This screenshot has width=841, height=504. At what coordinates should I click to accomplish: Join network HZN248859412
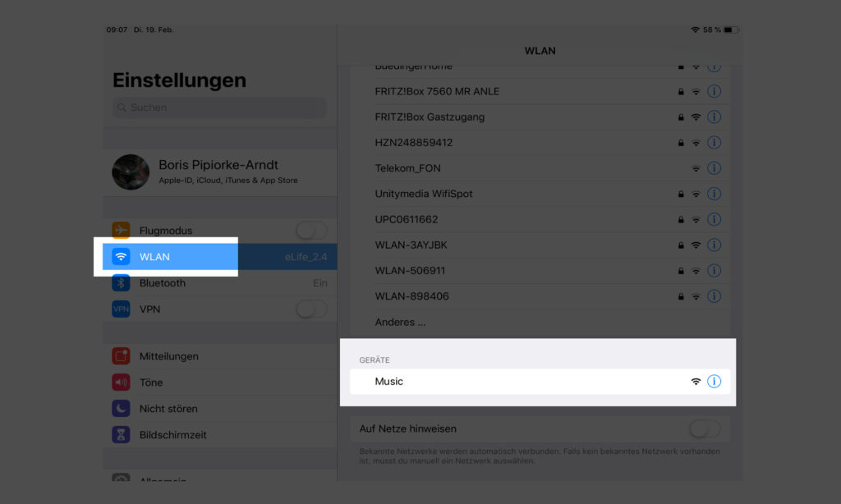click(540, 143)
